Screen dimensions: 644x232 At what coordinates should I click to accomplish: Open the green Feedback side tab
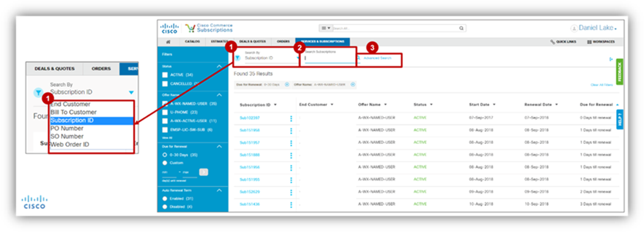619,72
